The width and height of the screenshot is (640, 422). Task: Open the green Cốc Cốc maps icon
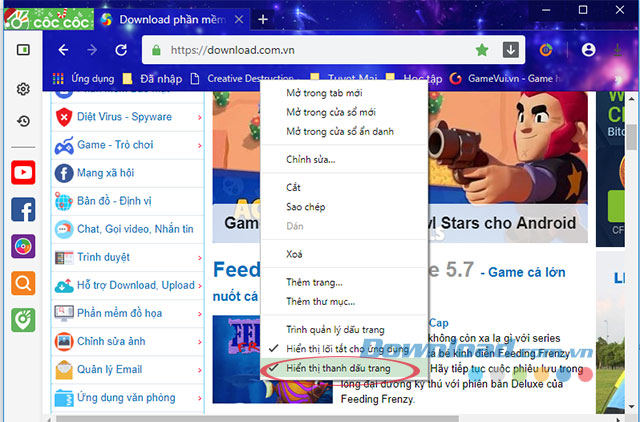(x=23, y=320)
